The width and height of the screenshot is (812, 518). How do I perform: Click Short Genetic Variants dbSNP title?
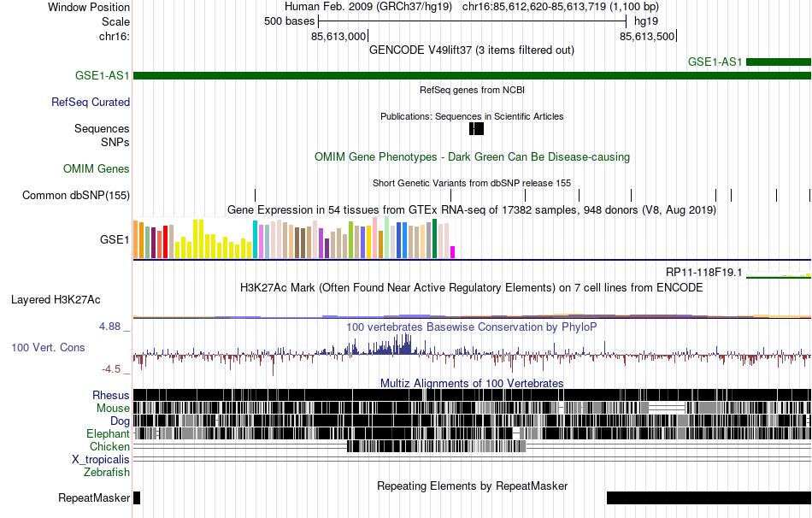[472, 183]
